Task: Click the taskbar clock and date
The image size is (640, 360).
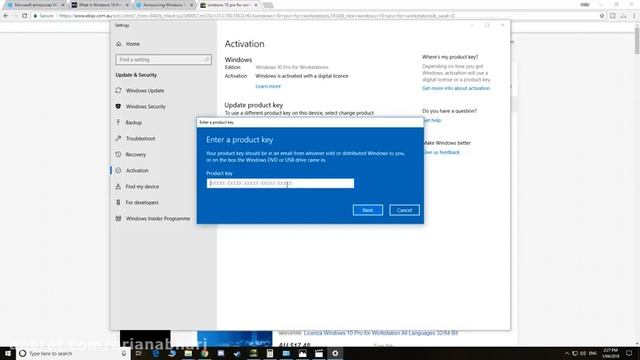Action: coord(611,353)
